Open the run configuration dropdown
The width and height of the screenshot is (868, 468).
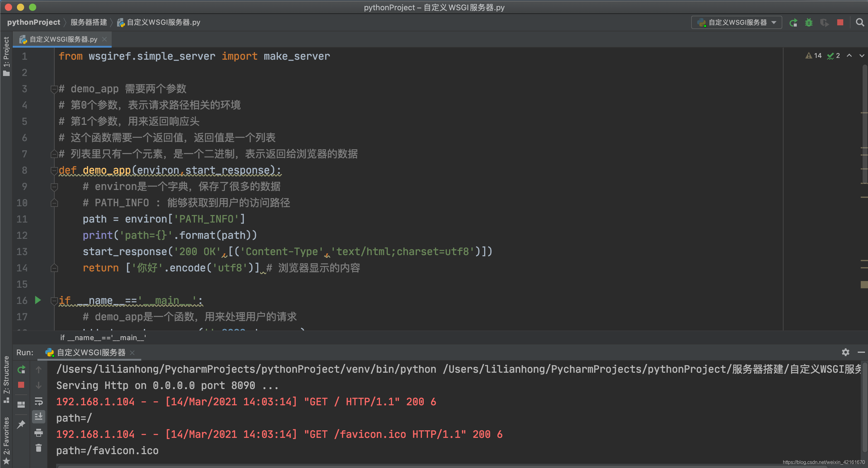coord(736,22)
